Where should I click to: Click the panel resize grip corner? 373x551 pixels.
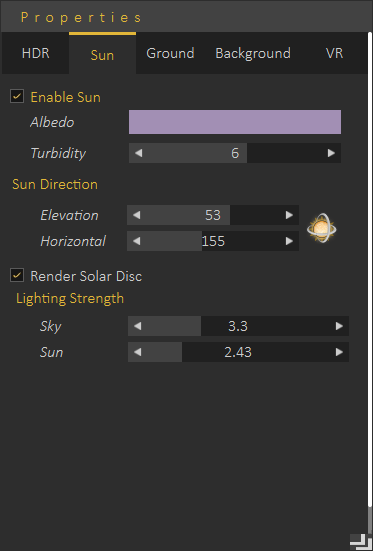coord(361,542)
